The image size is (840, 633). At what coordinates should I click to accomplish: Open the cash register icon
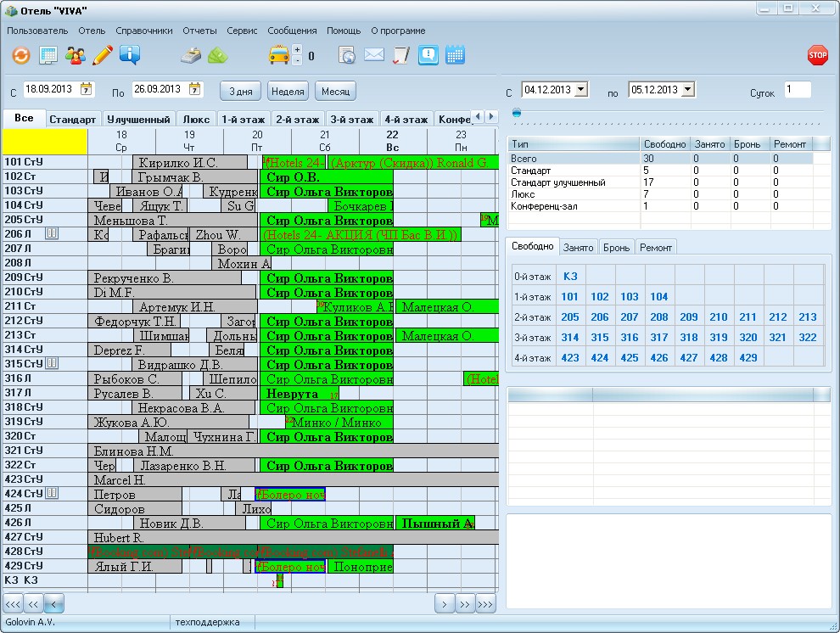coord(191,55)
